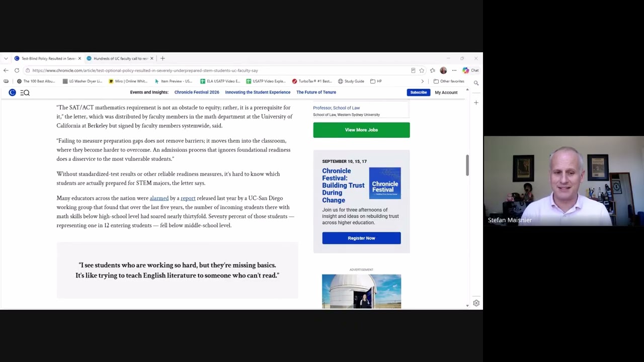Click the observatory advertisement image
Viewport: 644px width, 362px height.
tap(361, 291)
